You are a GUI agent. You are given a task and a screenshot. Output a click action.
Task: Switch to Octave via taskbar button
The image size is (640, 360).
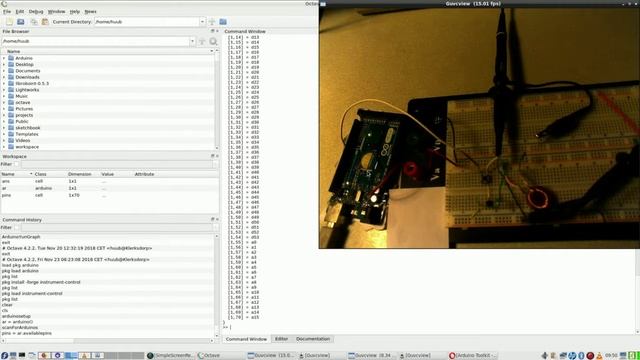(220, 356)
